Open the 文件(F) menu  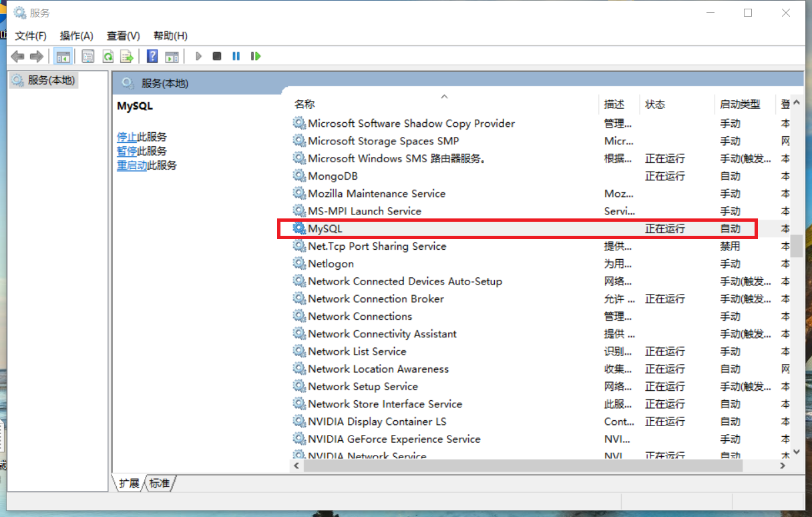tap(31, 35)
